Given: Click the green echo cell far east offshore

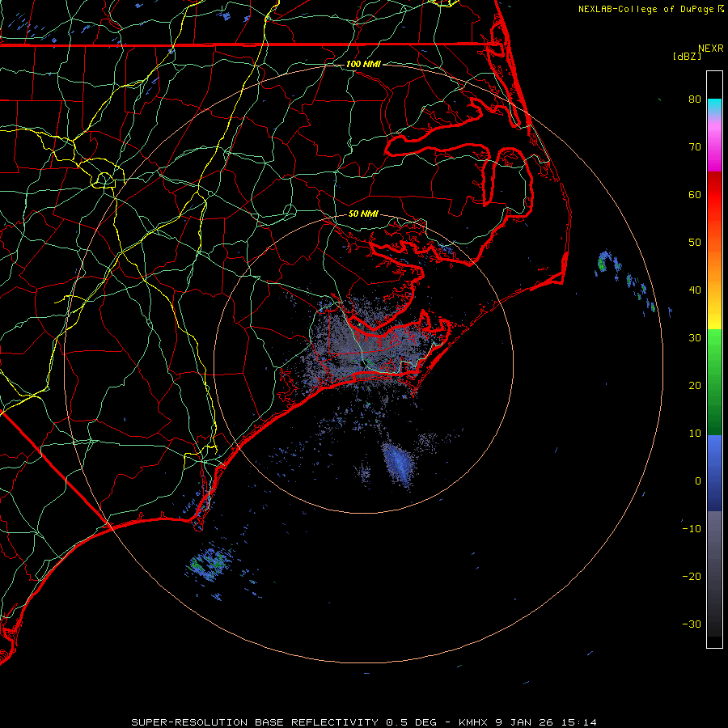Looking at the screenshot, I should (603, 263).
